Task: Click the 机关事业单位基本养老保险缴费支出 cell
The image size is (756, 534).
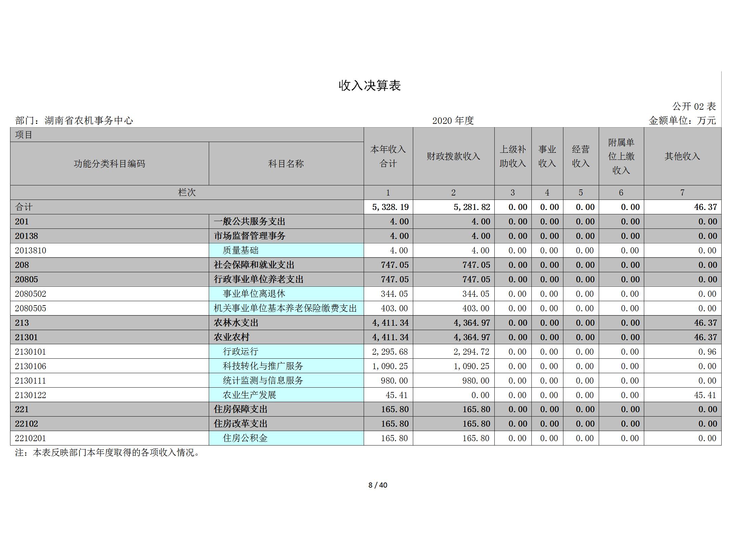Action: click(x=286, y=308)
